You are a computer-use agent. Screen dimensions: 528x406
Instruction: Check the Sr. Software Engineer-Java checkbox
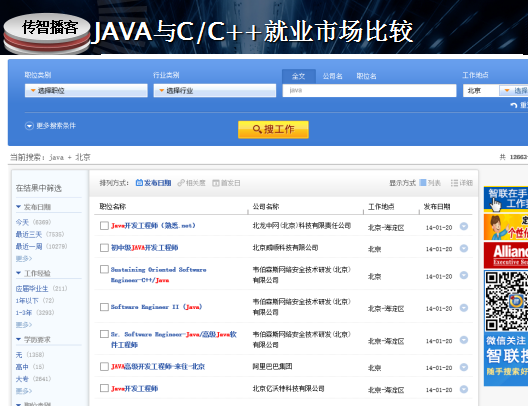point(104,334)
